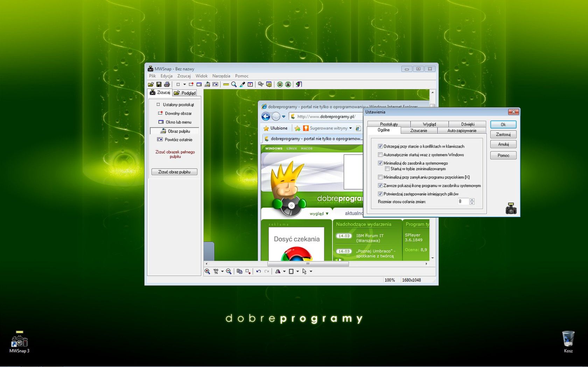Open the Plik menu
Screen dimensions: 588x367
[152, 76]
